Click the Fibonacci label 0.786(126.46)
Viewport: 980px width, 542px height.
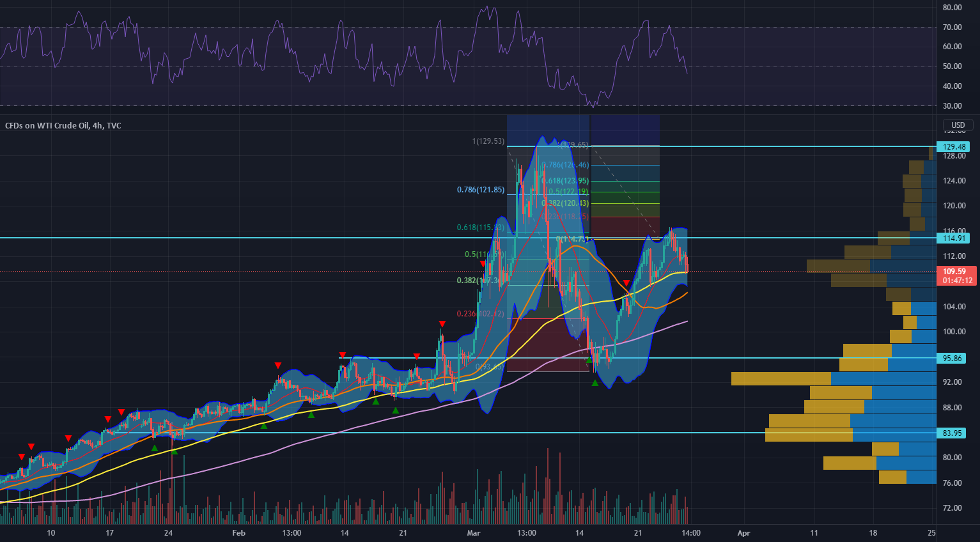point(565,165)
